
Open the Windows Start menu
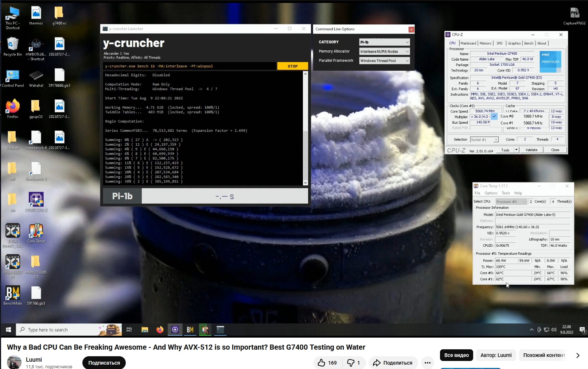pyautogui.click(x=8, y=330)
